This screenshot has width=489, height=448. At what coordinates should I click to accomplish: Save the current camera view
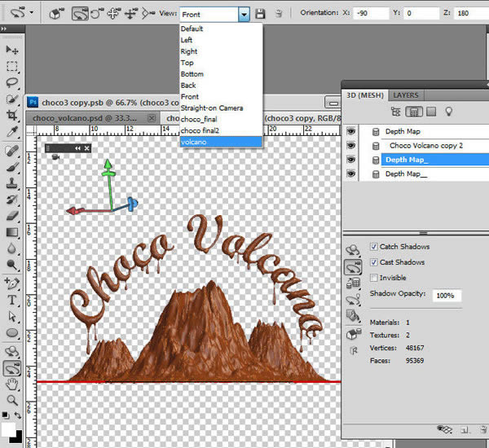[x=260, y=14]
